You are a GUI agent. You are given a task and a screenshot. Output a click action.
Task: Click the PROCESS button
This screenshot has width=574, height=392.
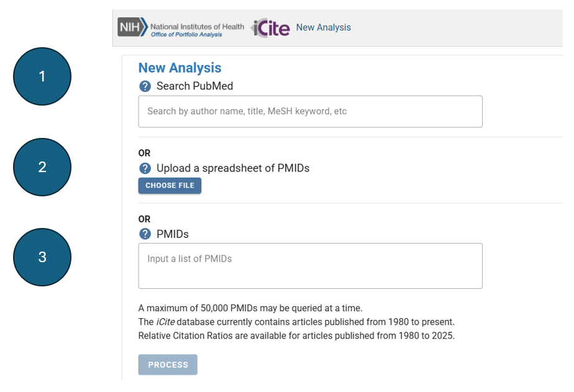pos(167,365)
